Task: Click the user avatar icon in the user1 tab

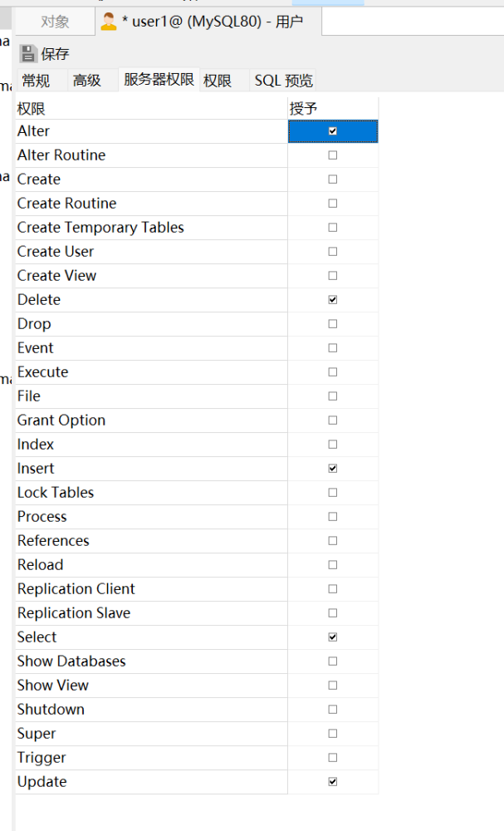Action: tap(108, 22)
